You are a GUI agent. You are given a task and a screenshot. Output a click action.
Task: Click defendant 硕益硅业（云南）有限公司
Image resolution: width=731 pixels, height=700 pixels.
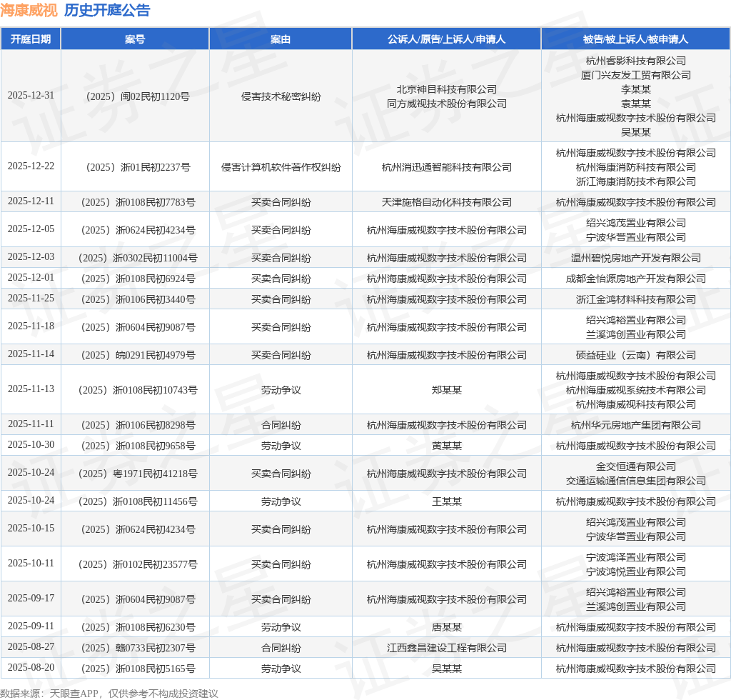pyautogui.click(x=635, y=356)
